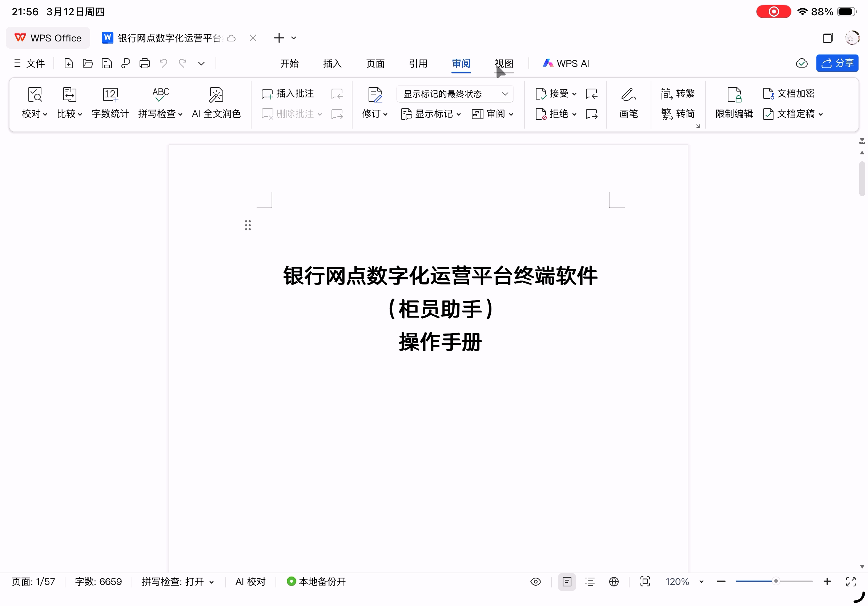Image resolution: width=868 pixels, height=606 pixels.
Task: Toggle eye protection mode in status bar
Action: point(535,581)
